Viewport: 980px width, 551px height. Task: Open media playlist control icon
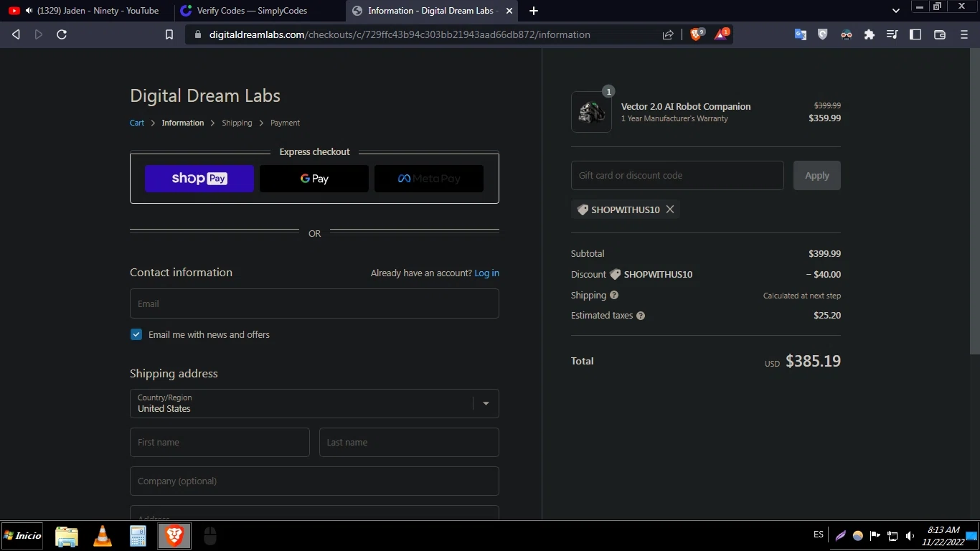coord(892,34)
